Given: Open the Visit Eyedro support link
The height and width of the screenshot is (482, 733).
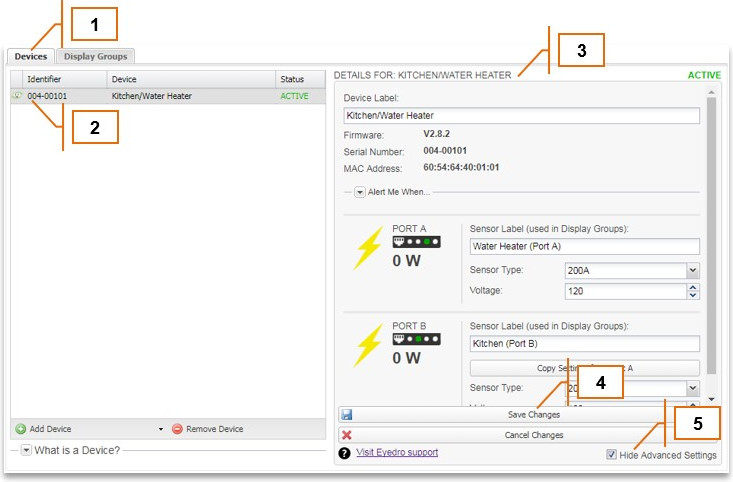Looking at the screenshot, I should click(x=397, y=452).
